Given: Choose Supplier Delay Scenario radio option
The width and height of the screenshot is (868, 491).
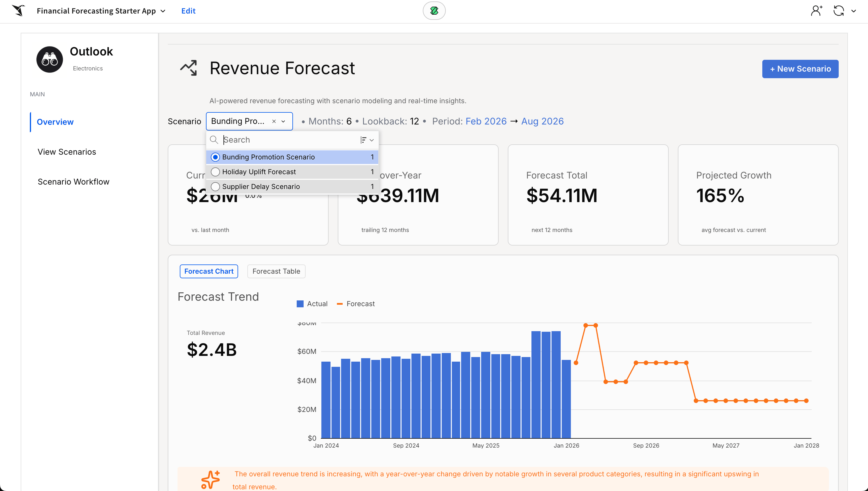Looking at the screenshot, I should point(215,187).
